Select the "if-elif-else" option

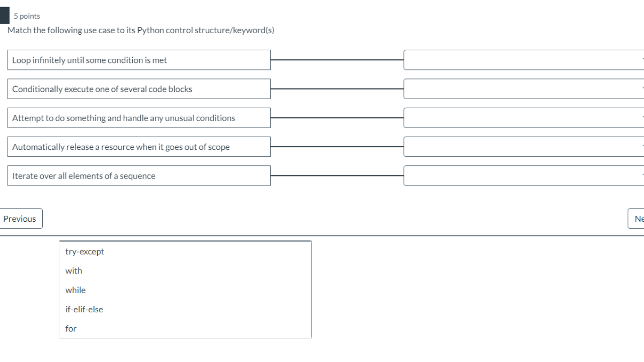tap(84, 309)
